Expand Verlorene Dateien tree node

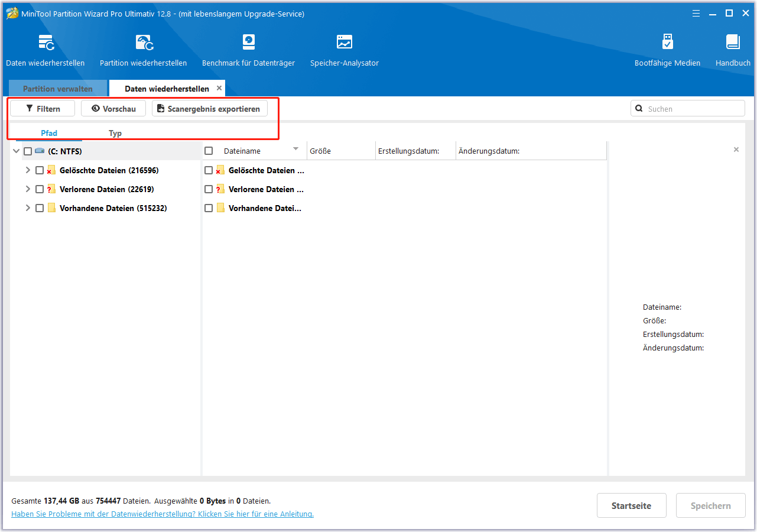point(28,189)
